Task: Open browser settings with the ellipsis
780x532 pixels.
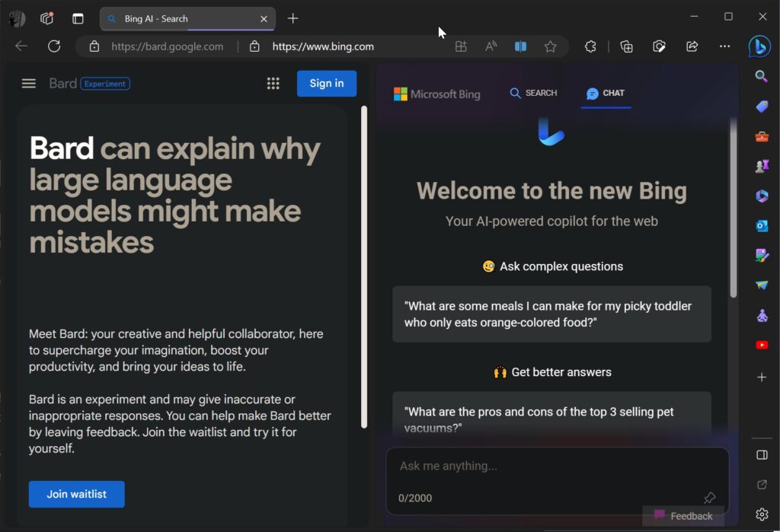Action: tap(724, 46)
